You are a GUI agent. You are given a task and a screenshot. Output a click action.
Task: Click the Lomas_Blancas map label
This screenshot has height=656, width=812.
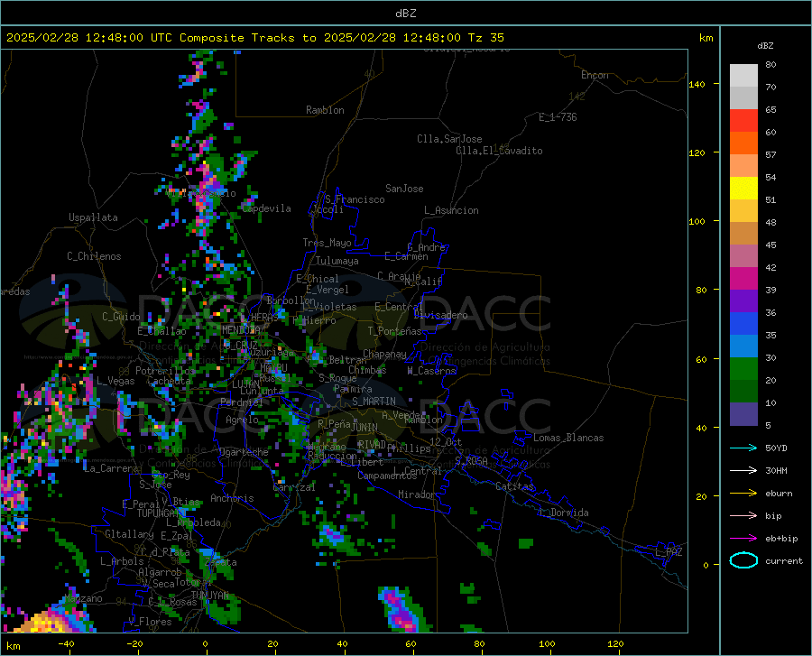(568, 438)
